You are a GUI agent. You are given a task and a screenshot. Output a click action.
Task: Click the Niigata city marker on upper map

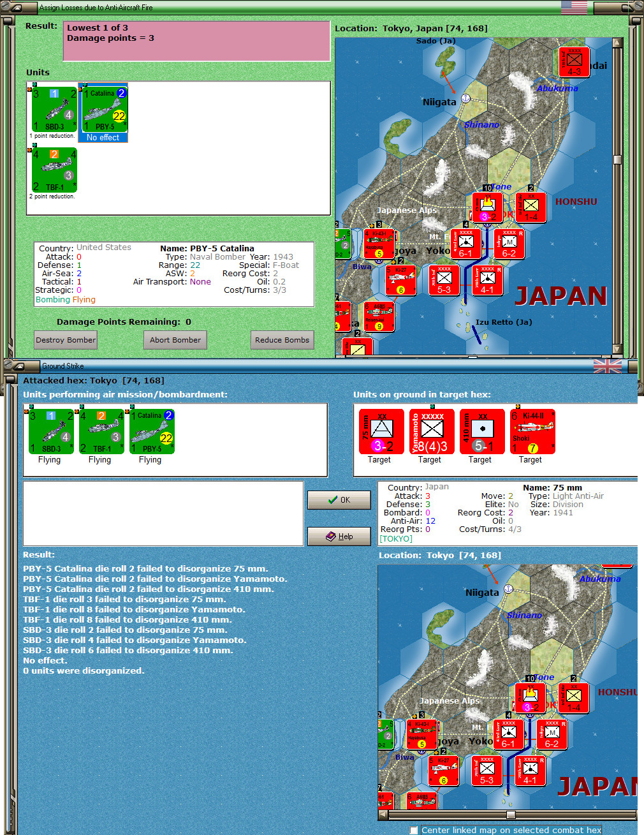tap(465, 98)
